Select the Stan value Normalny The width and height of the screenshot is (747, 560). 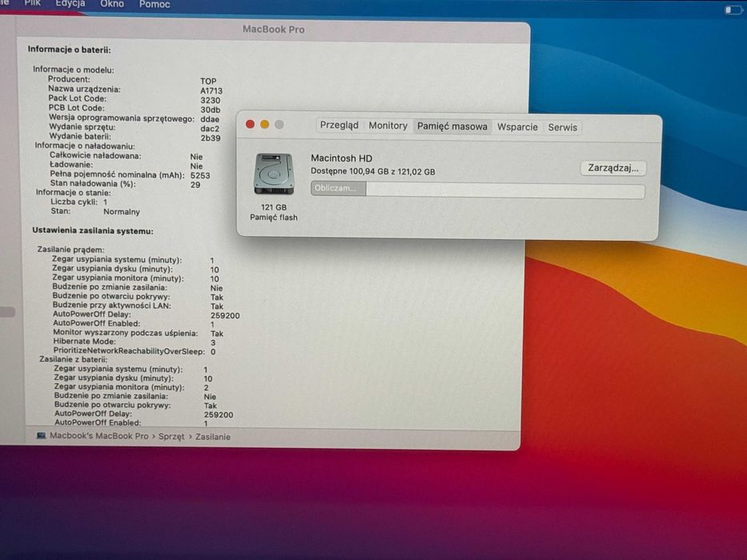click(x=122, y=212)
